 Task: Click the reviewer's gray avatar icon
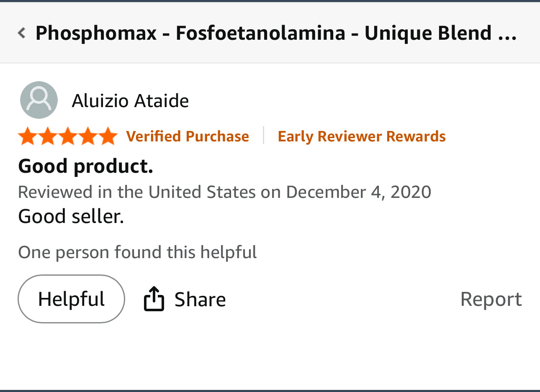pyautogui.click(x=39, y=100)
